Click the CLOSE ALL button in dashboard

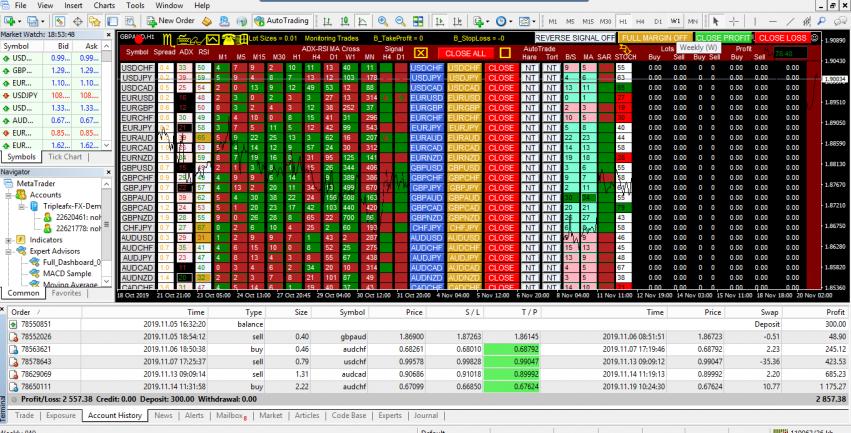click(x=466, y=53)
